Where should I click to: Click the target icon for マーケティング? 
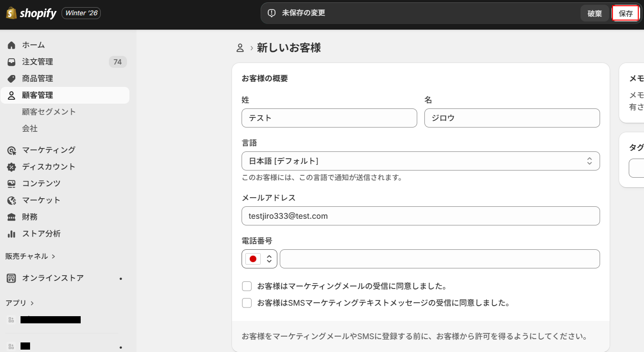tap(11, 150)
